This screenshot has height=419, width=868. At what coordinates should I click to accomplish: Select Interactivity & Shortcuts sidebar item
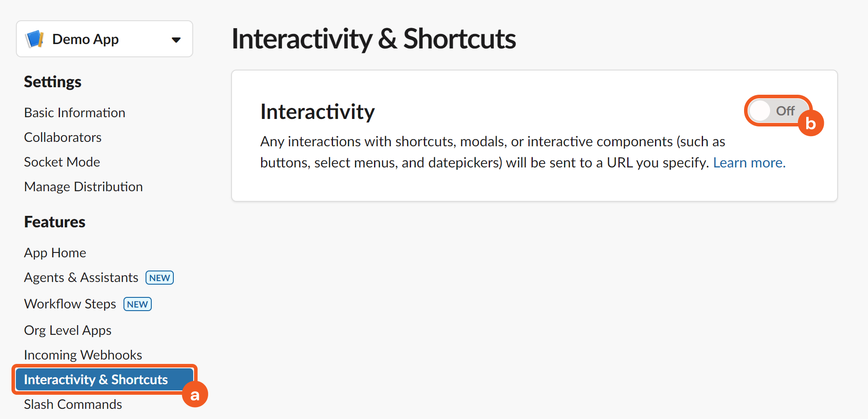click(x=96, y=380)
